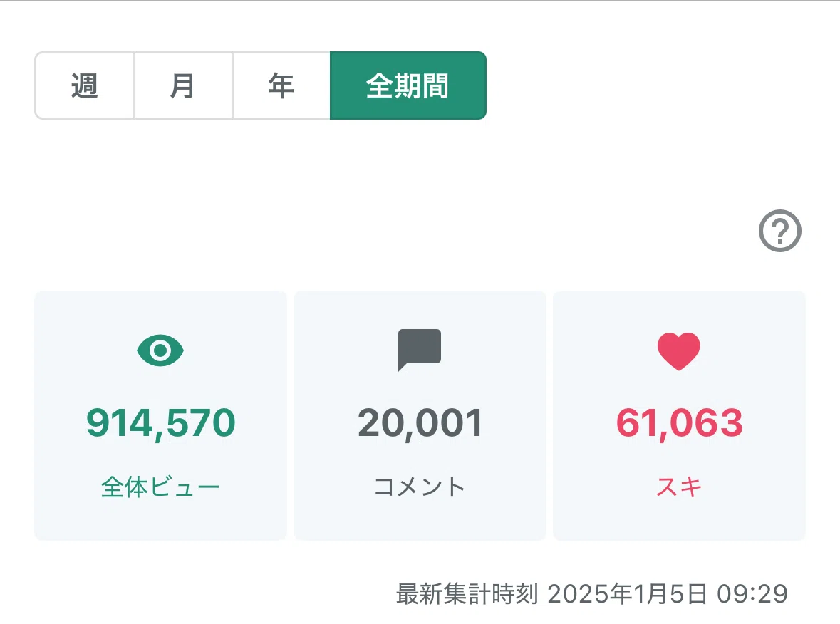The height and width of the screenshot is (624, 840).
Task: Click blank top area of views card
Action: coord(161,310)
